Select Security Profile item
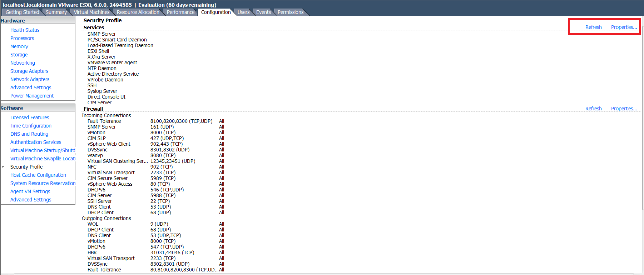Viewport: 644px width, 275px height. pos(26,167)
